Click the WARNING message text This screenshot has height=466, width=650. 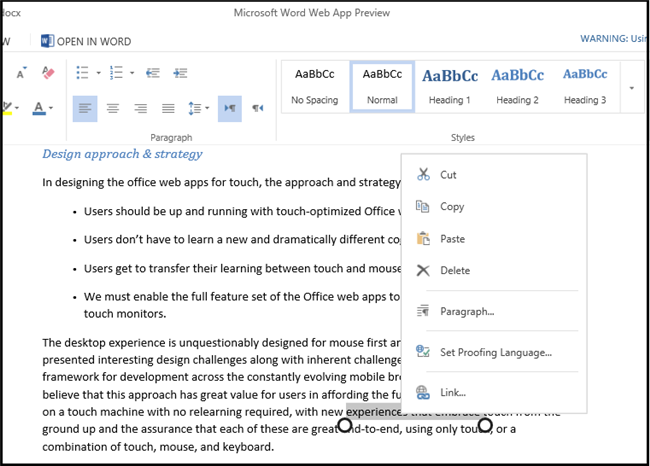[613, 39]
